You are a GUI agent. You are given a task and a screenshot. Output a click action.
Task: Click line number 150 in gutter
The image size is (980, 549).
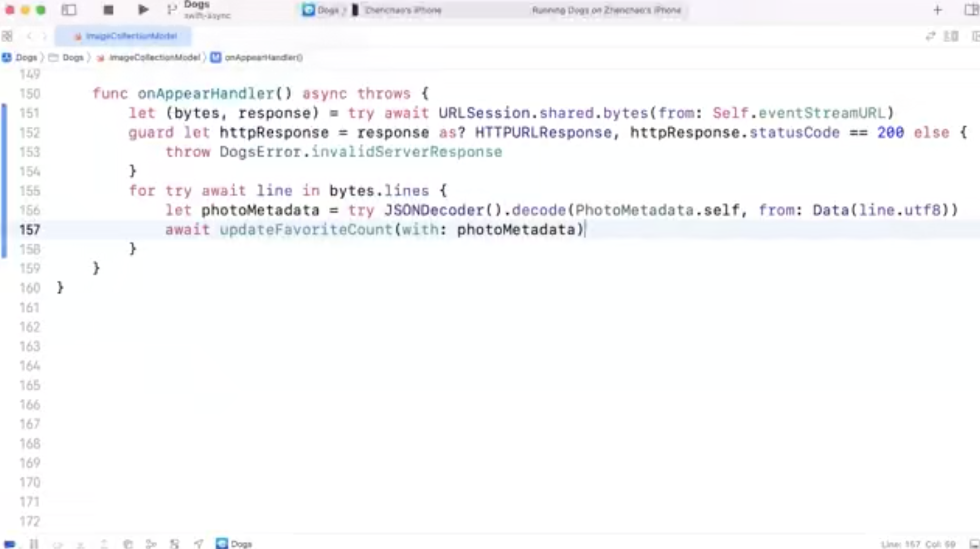pyautogui.click(x=30, y=93)
